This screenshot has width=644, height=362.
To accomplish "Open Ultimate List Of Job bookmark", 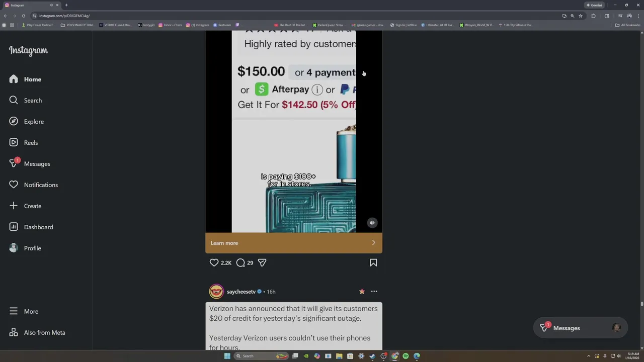I will pos(438,25).
